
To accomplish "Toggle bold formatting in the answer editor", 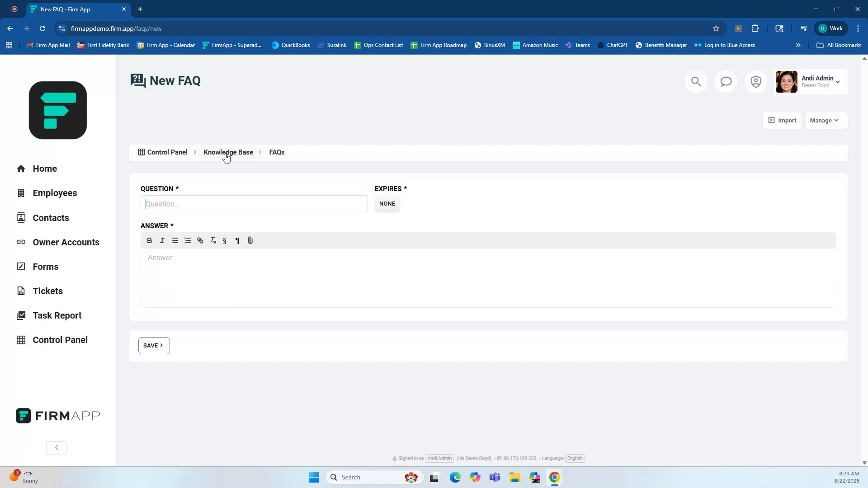I will click(x=149, y=240).
